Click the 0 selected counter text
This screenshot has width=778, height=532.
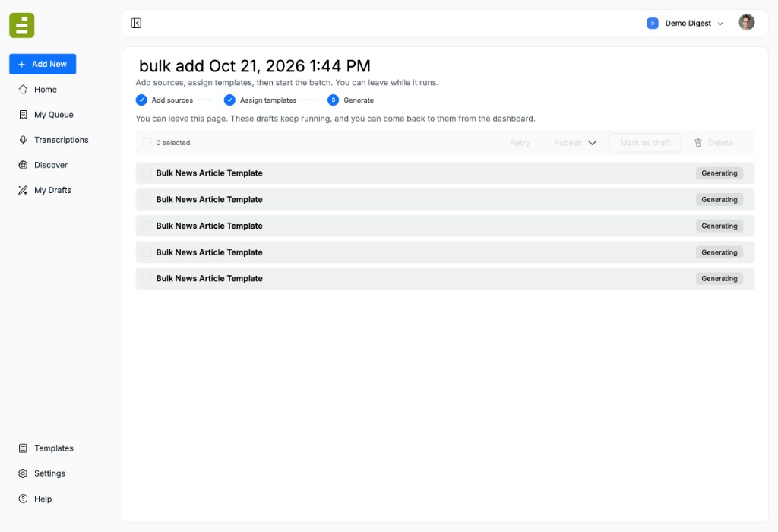(x=172, y=143)
